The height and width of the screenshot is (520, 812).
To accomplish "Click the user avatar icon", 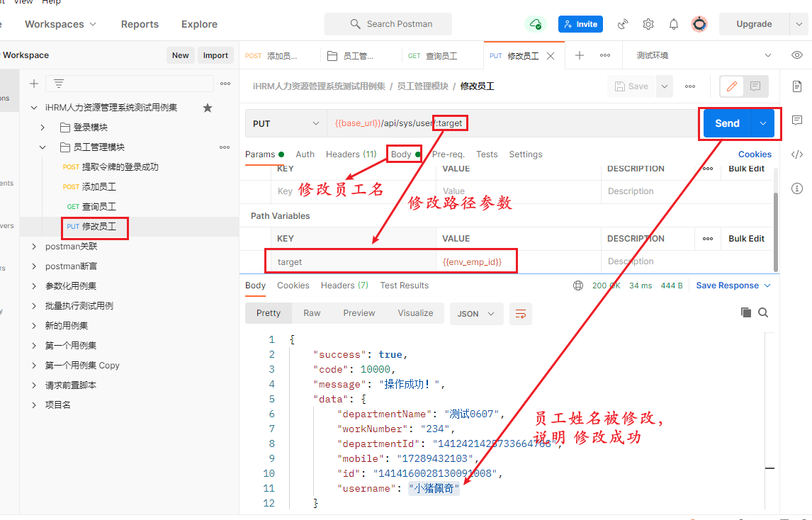I will point(699,24).
